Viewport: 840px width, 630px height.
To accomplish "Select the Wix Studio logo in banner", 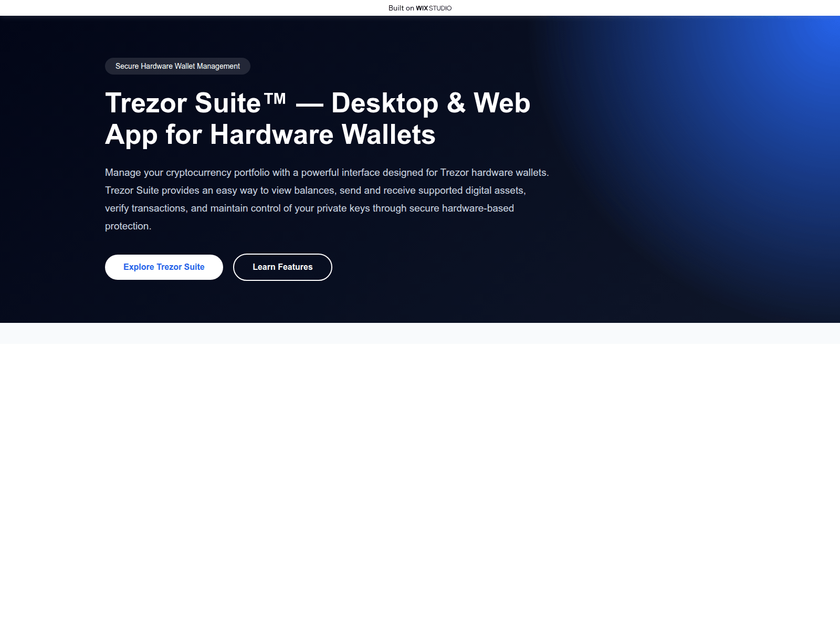I will (434, 8).
